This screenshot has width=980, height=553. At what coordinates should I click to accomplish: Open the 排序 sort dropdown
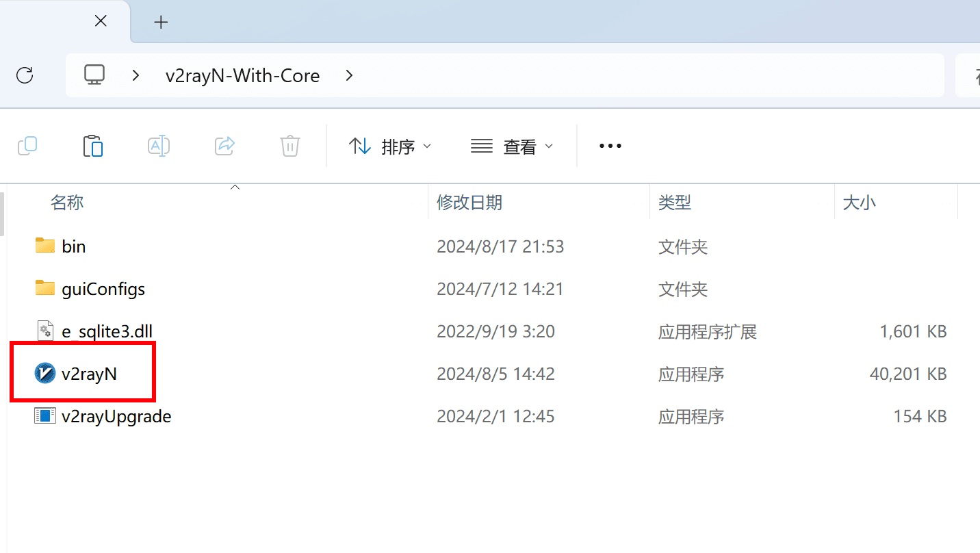389,146
